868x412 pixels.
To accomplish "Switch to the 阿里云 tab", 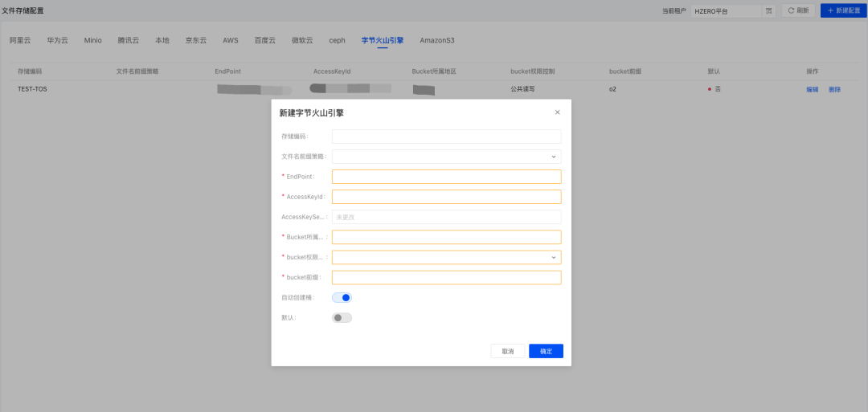I will 20,40.
